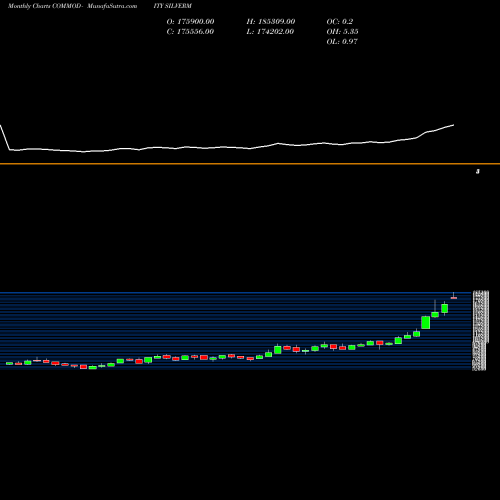Click the 'OL: 0.97' reading
500x500 pixels.
(342, 41)
